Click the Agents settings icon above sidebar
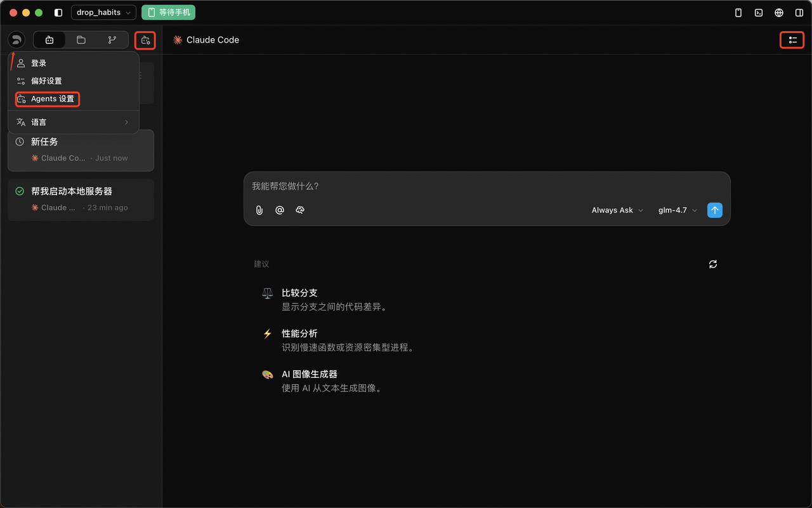The image size is (812, 508). click(x=145, y=41)
